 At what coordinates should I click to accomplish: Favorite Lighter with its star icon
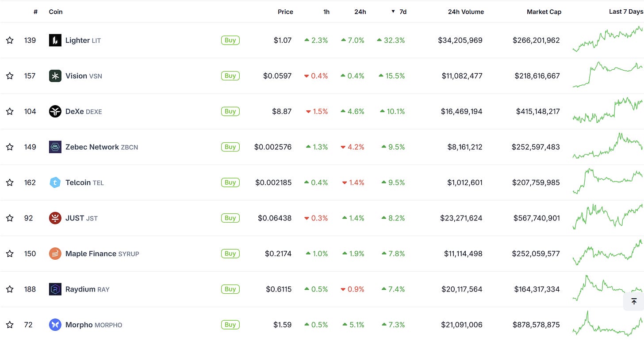click(10, 40)
